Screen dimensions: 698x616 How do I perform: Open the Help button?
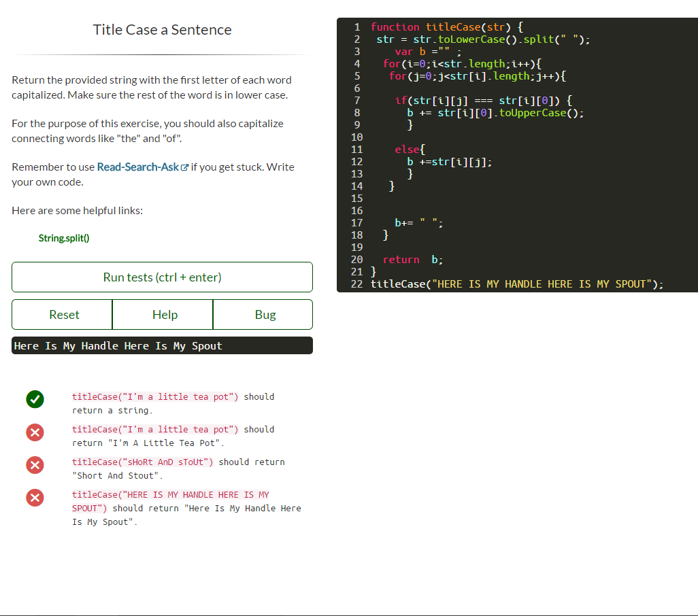pyautogui.click(x=163, y=314)
